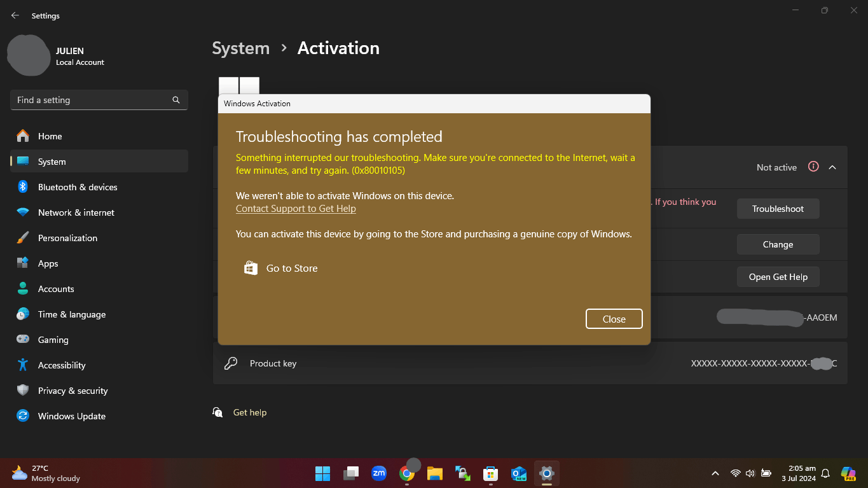Click Contact Support to Get Help link
The height and width of the screenshot is (488, 868).
[296, 209]
